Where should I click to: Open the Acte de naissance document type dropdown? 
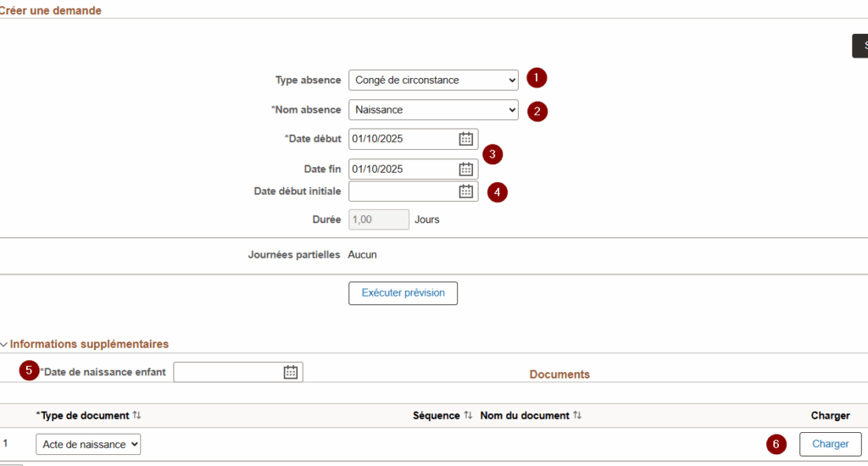pyautogui.click(x=88, y=444)
